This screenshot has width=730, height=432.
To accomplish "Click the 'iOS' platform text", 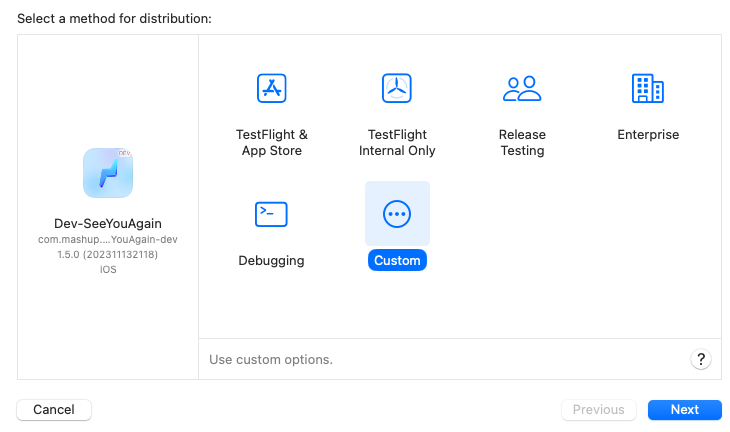I will pyautogui.click(x=108, y=270).
